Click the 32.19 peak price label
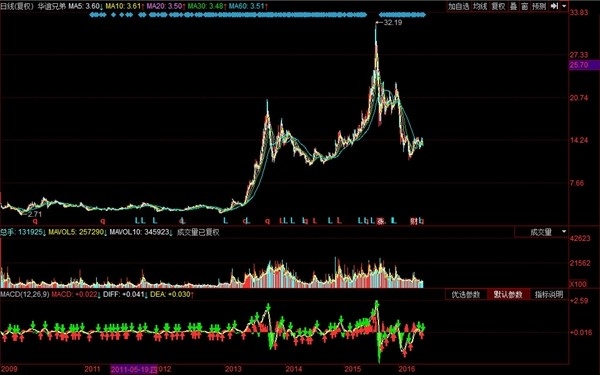 point(393,23)
